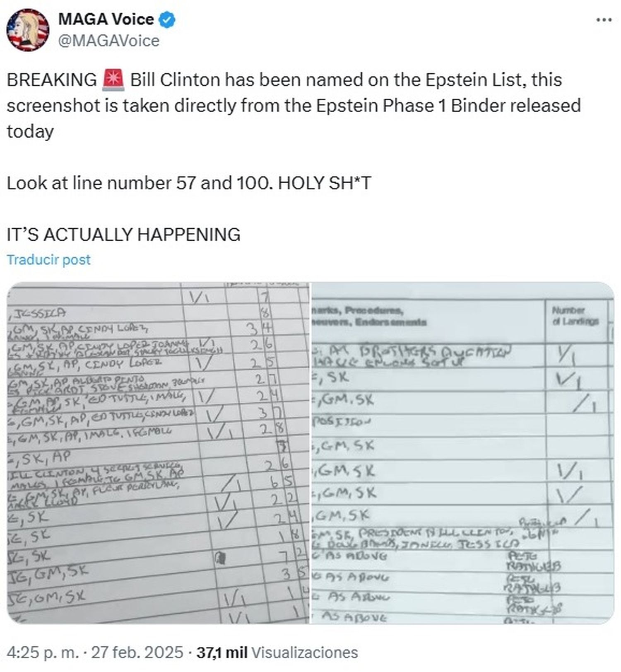Click the word BREAKING in the post
This screenshot has width=621, height=672.
pyautogui.click(x=52, y=80)
